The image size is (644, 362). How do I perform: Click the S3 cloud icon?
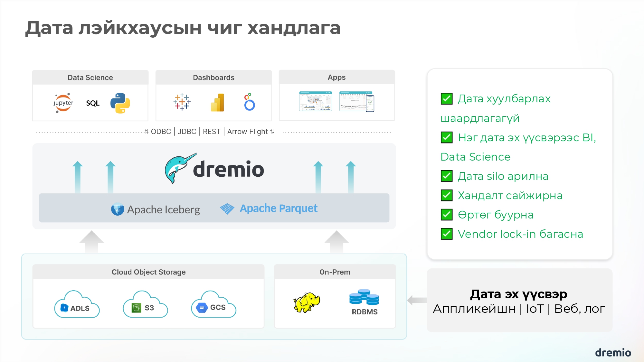(145, 305)
